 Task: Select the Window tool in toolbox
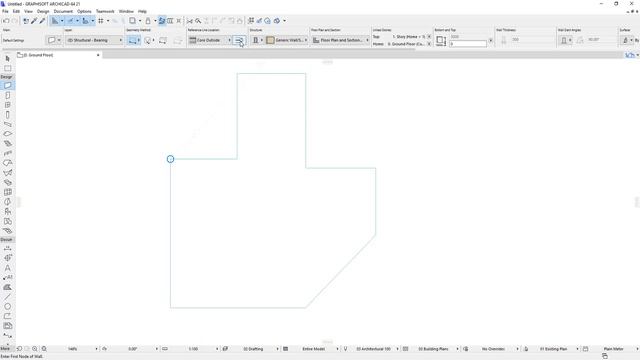[x=7, y=105]
